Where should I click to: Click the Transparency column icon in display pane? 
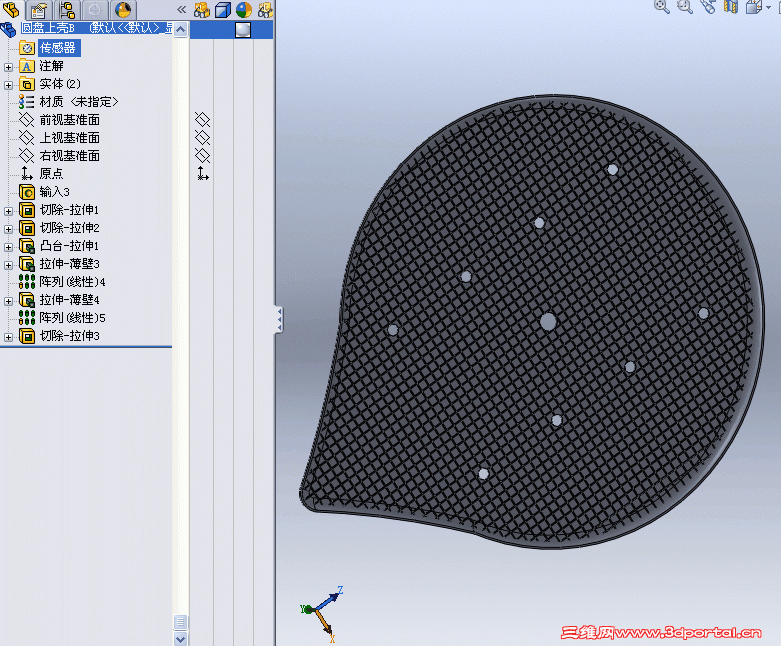pyautogui.click(x=265, y=9)
